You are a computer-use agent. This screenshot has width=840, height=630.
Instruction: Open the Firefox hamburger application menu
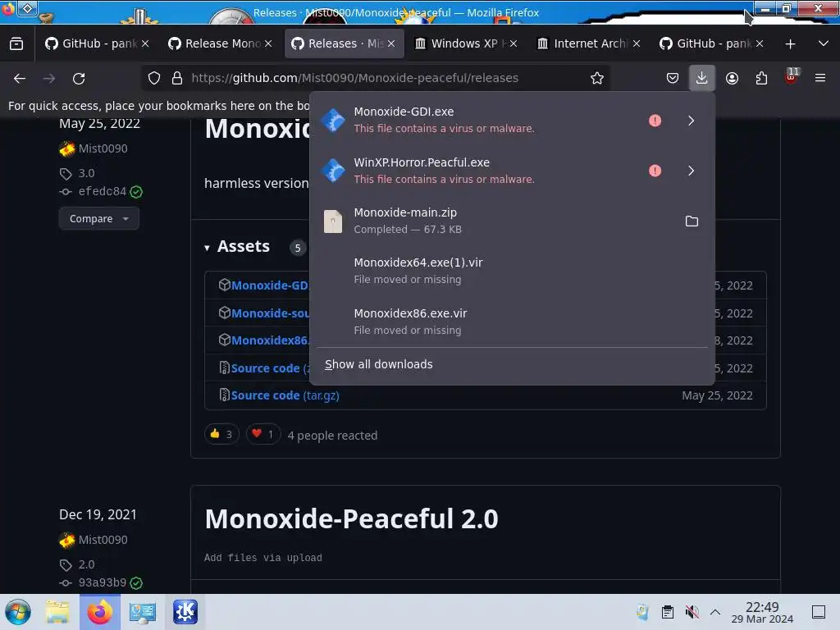[820, 78]
